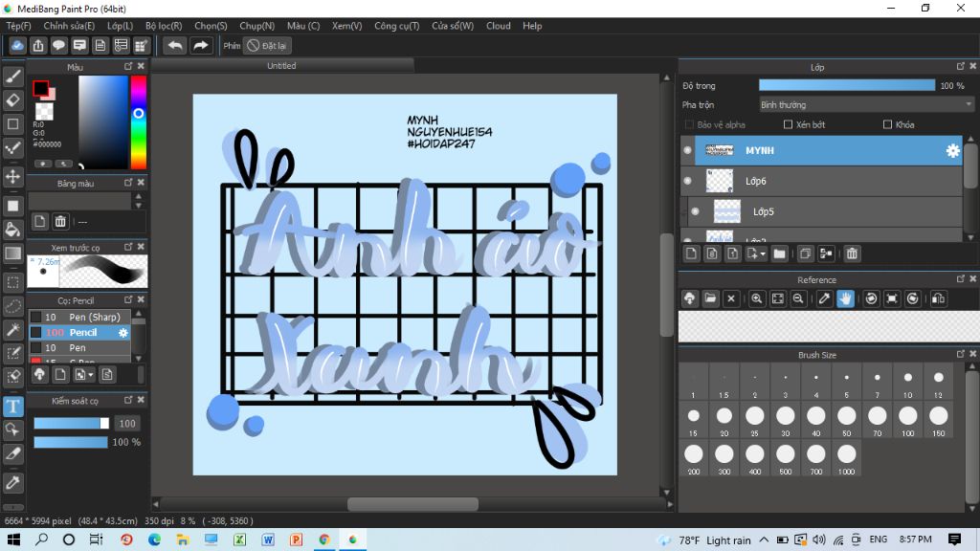Select the Eraser tool
This screenshot has width=980, height=551.
pos(13,99)
